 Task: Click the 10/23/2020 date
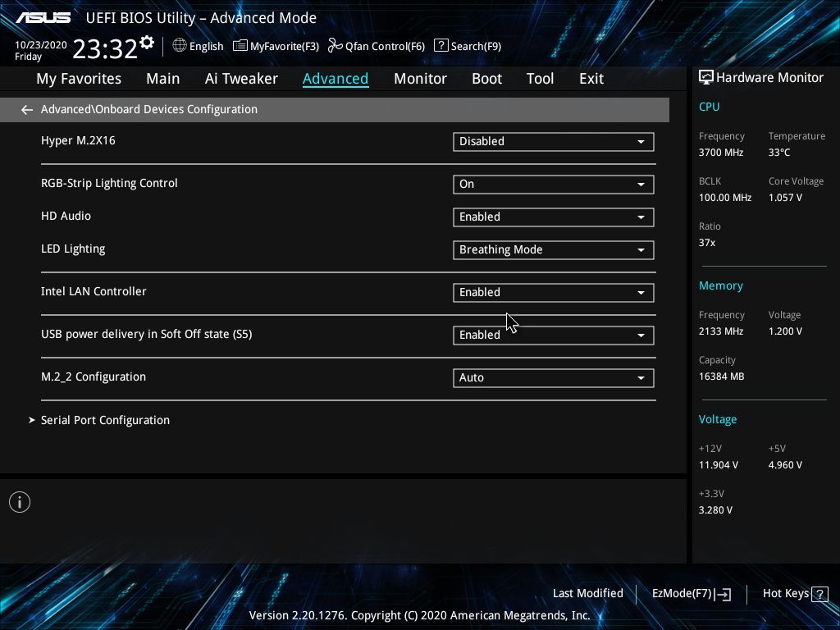coord(41,45)
